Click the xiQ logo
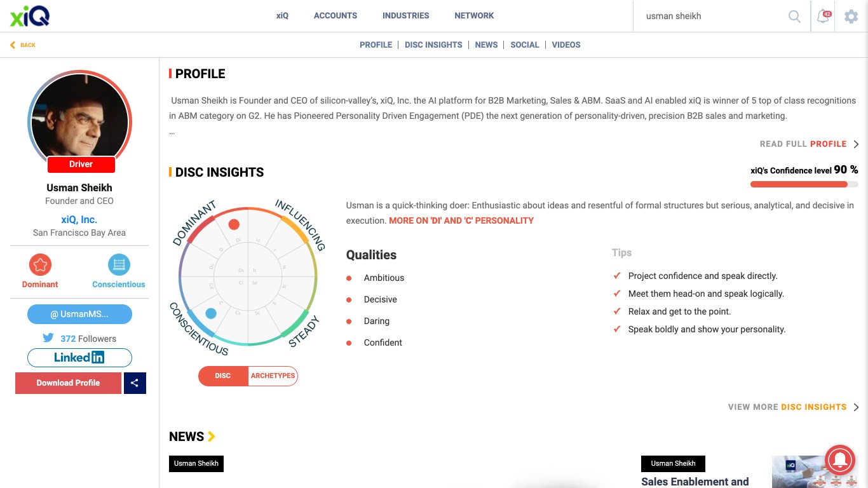This screenshot has height=488, width=868. coord(29,16)
